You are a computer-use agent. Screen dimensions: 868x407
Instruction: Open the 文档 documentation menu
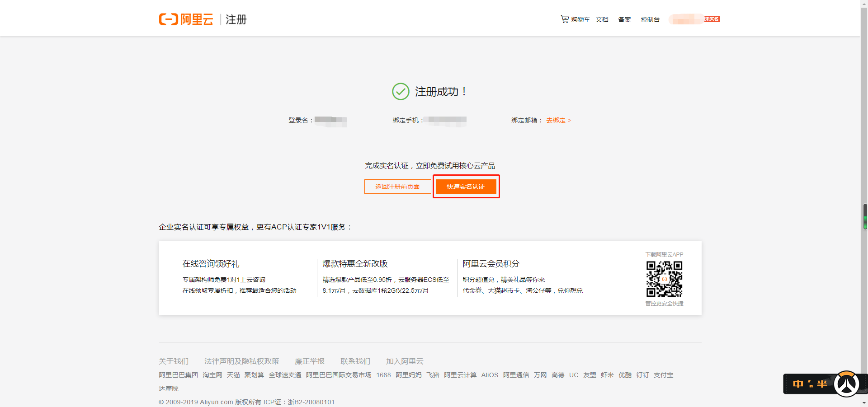[x=602, y=19]
